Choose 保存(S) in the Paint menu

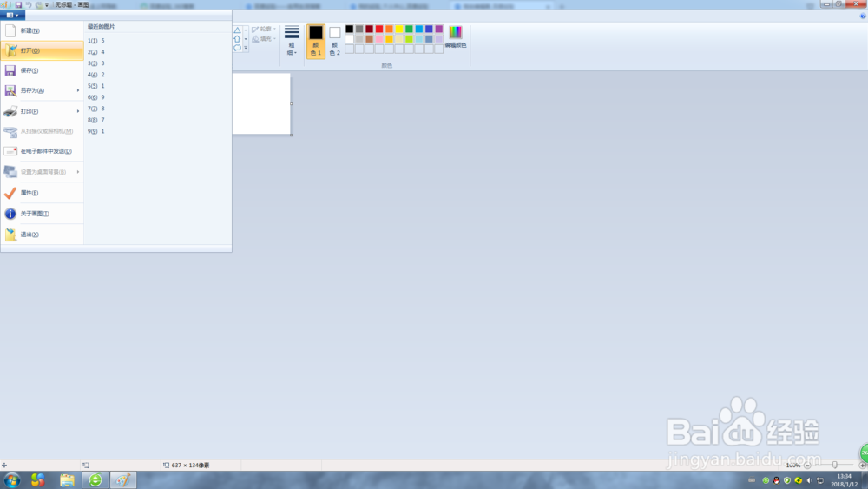[x=42, y=70]
